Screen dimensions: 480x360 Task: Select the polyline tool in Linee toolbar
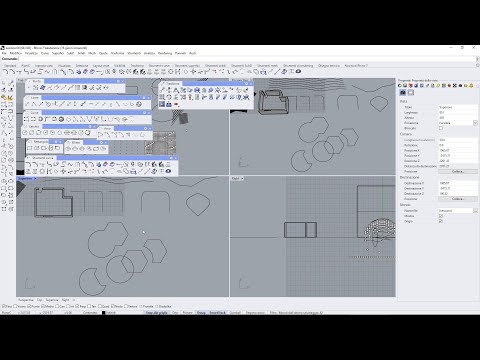coord(34,104)
